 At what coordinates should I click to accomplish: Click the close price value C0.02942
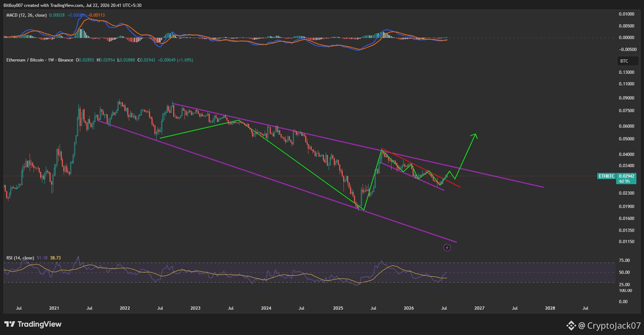click(x=146, y=60)
